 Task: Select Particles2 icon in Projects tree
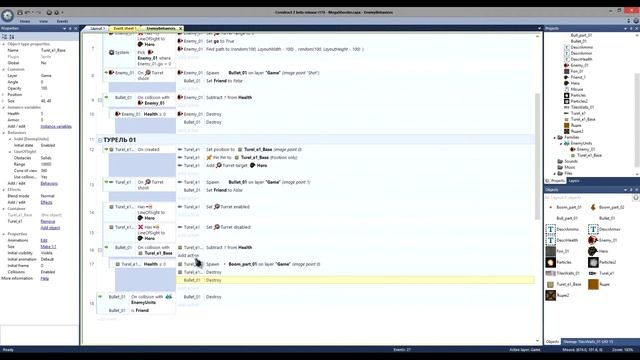[567, 101]
